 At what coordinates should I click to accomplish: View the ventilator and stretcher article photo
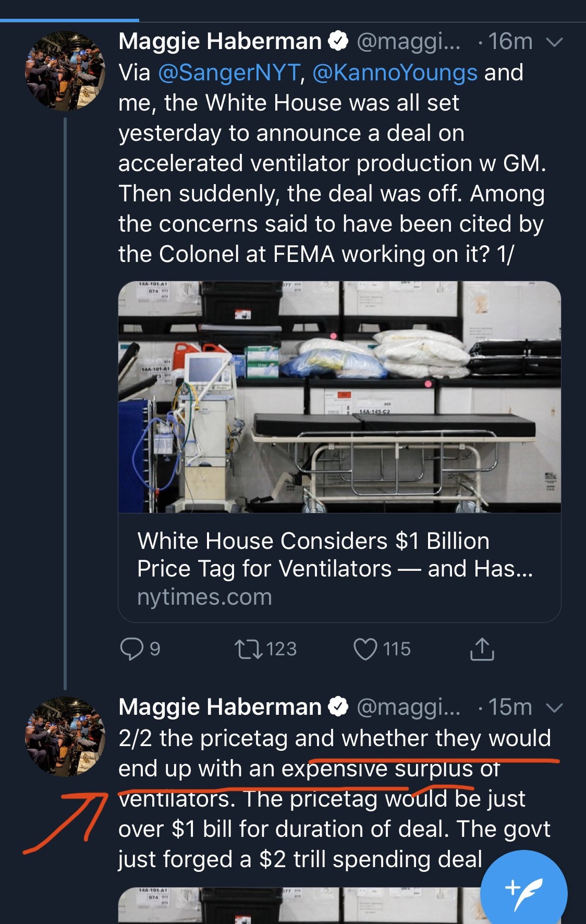339,397
